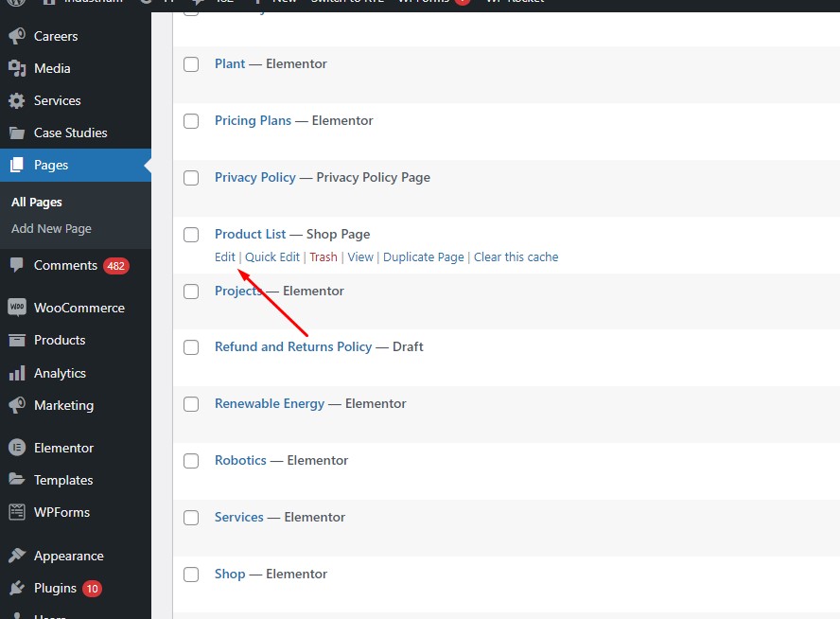The height and width of the screenshot is (619, 840).
Task: Click Clear this cache link
Action: (x=516, y=257)
